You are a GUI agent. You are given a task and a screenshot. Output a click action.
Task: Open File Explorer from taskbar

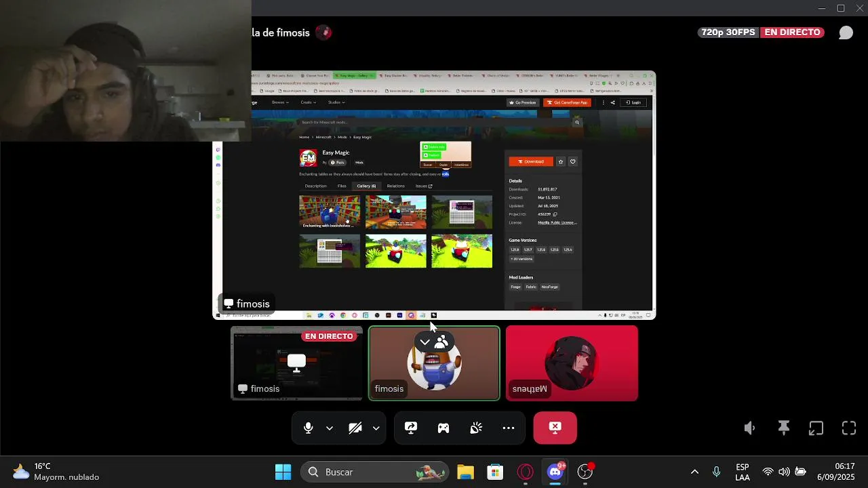pyautogui.click(x=465, y=472)
